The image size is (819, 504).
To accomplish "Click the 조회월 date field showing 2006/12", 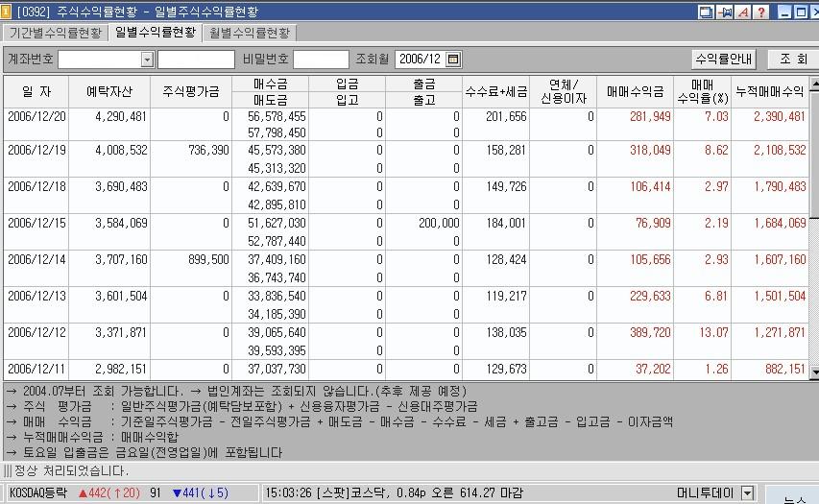I will tap(419, 60).
